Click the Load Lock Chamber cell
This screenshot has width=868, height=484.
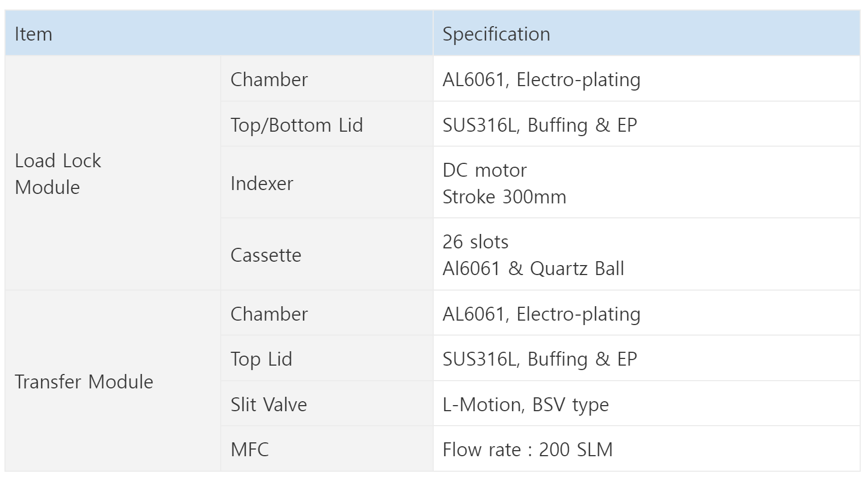click(x=327, y=79)
